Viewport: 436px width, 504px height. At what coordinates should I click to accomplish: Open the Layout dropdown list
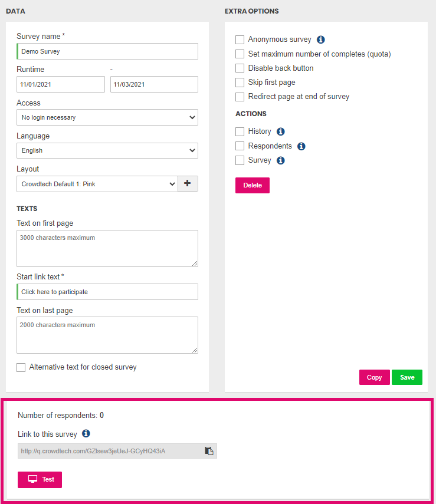coord(97,184)
